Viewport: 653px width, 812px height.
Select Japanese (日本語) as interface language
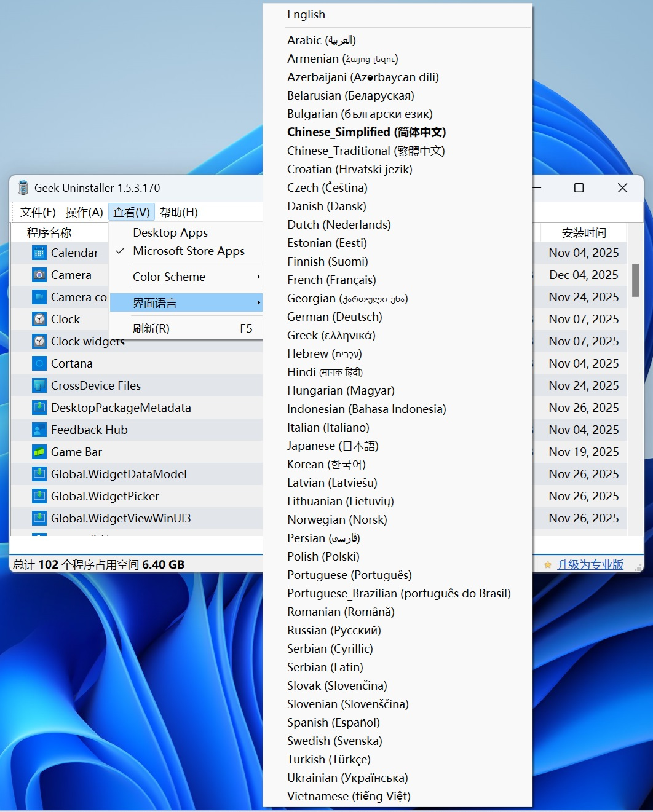click(x=332, y=446)
